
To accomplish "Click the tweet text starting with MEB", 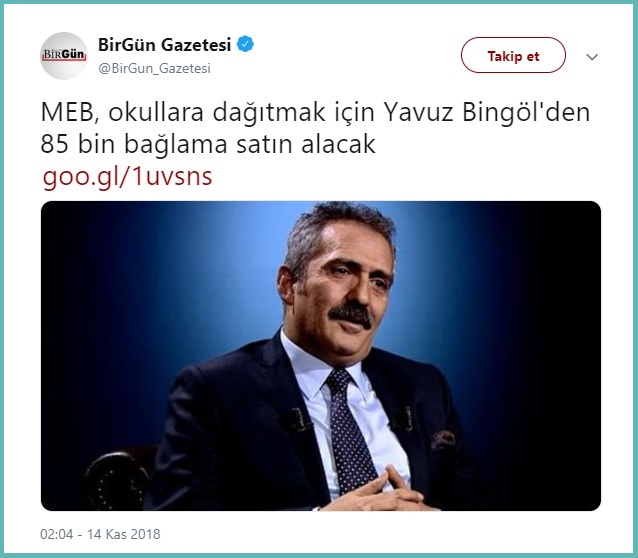I will [x=315, y=127].
